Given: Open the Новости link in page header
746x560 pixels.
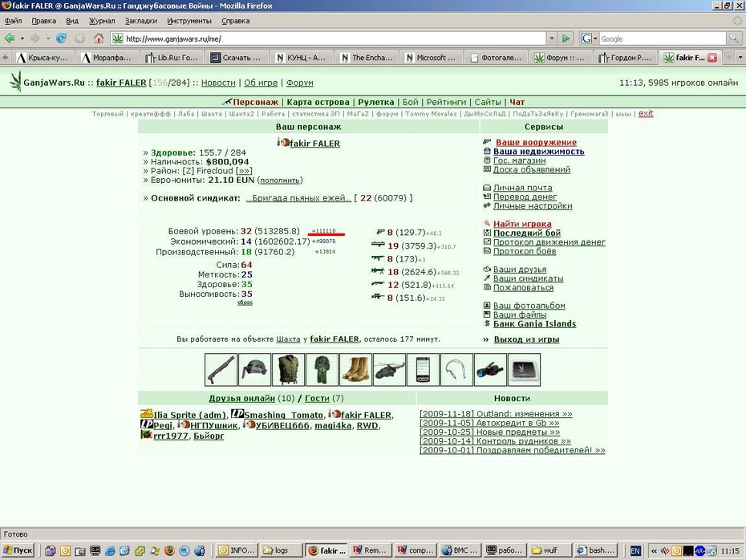Looking at the screenshot, I should pyautogui.click(x=218, y=83).
